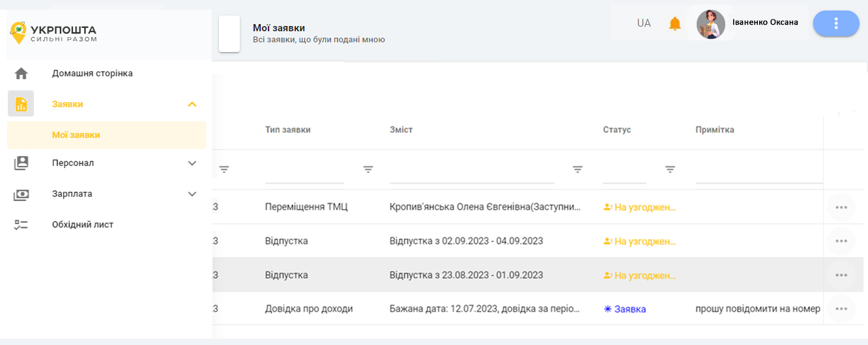This screenshot has height=345, width=868.
Task: Click user avatar of Іваненко Оксана
Action: click(710, 24)
